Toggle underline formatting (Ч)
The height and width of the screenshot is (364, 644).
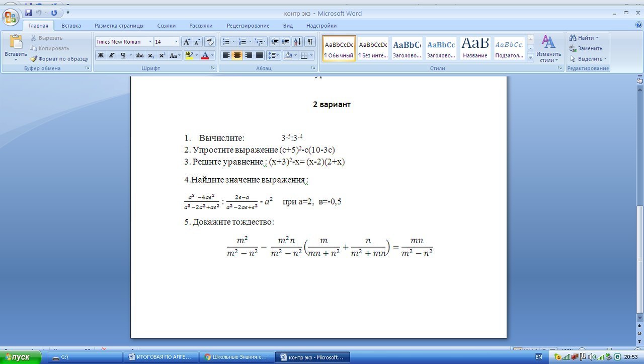[x=123, y=55]
